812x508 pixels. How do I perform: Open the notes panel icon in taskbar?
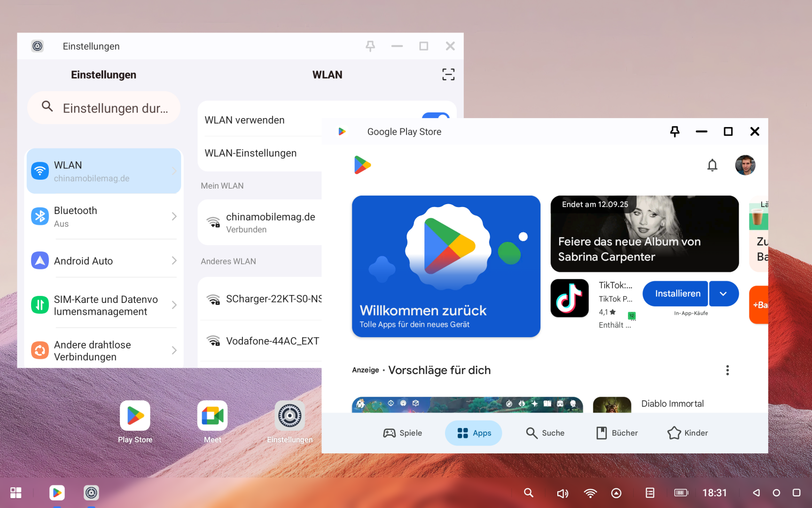click(650, 492)
